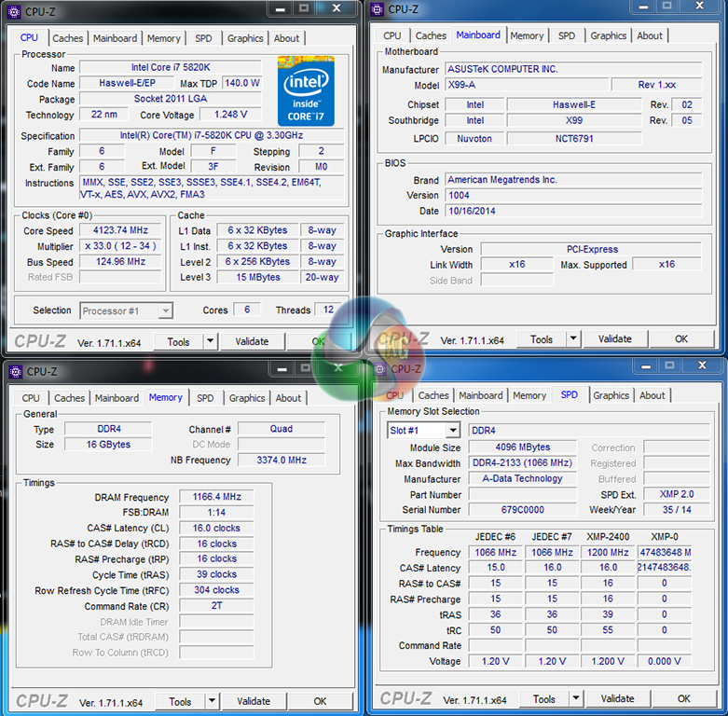The image size is (728, 716).
Task: Open the Graphics tab in the SPD window
Action: (611, 395)
